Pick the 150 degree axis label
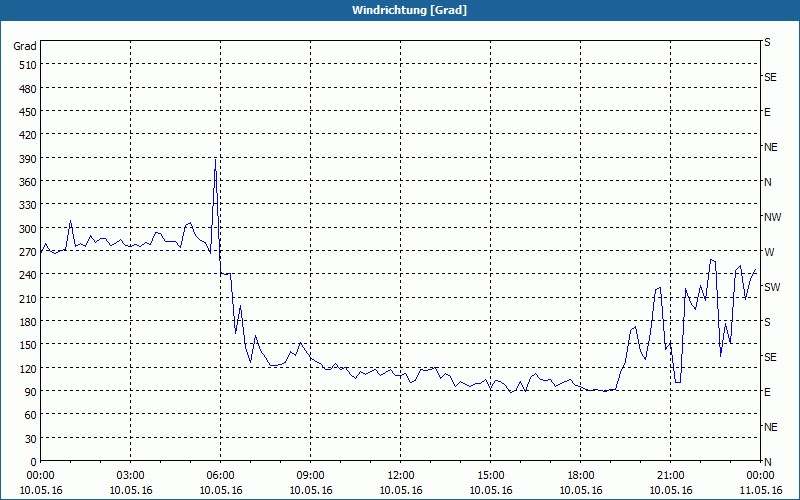Viewport: 800px width, 500px height. tap(28, 346)
